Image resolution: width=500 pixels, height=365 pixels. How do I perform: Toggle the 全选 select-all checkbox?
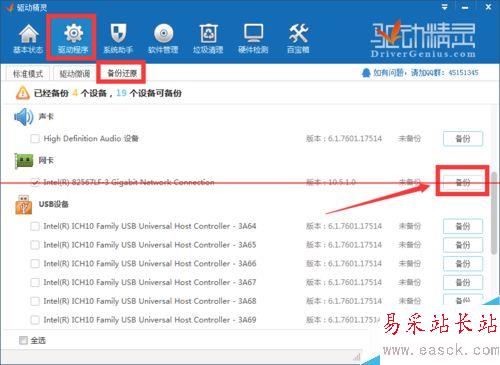pyautogui.click(x=23, y=340)
